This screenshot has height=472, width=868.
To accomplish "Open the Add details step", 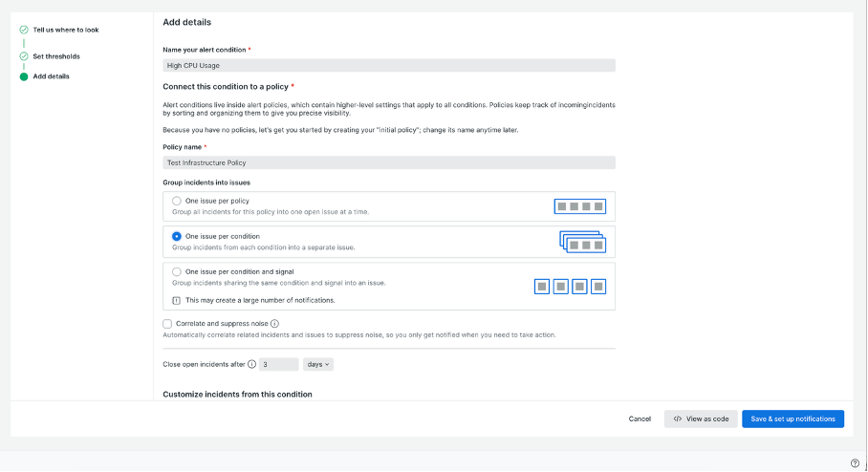I will coord(51,76).
